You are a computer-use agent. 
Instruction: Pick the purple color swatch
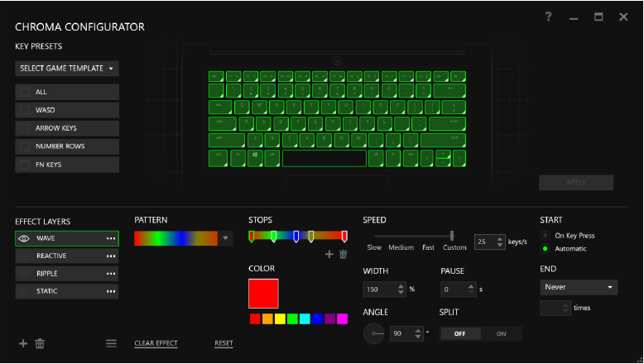pyautogui.click(x=329, y=318)
